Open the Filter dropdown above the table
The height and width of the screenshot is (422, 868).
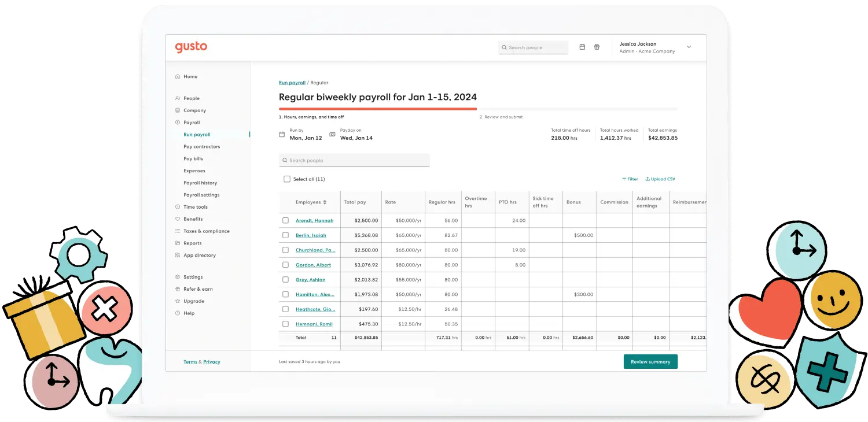630,179
